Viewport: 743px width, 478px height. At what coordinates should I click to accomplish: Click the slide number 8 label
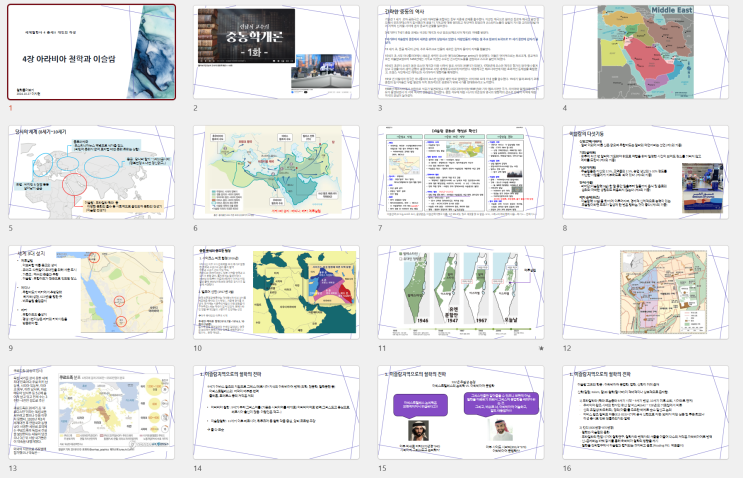point(565,228)
